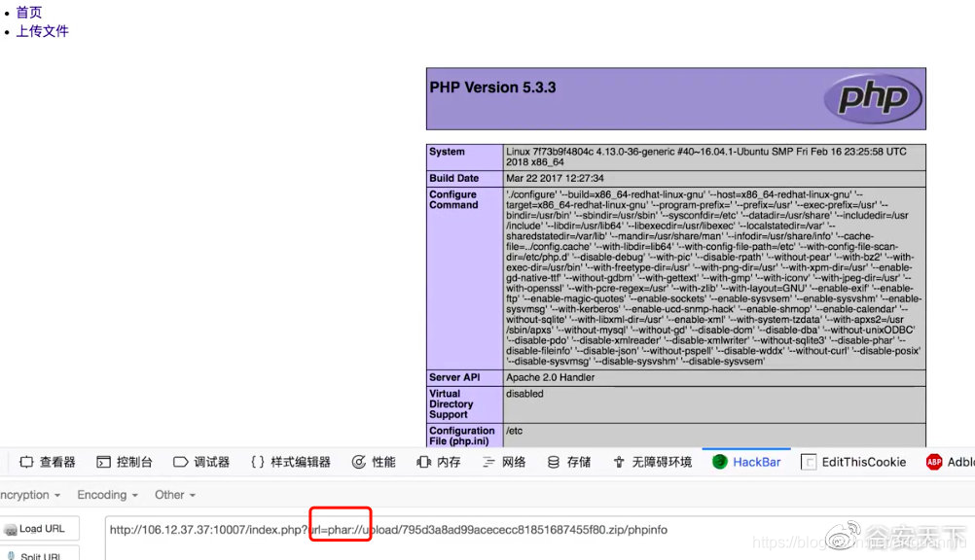This screenshot has height=560, width=975.
Task: Click inside the HackBar URL field
Action: (x=540, y=538)
